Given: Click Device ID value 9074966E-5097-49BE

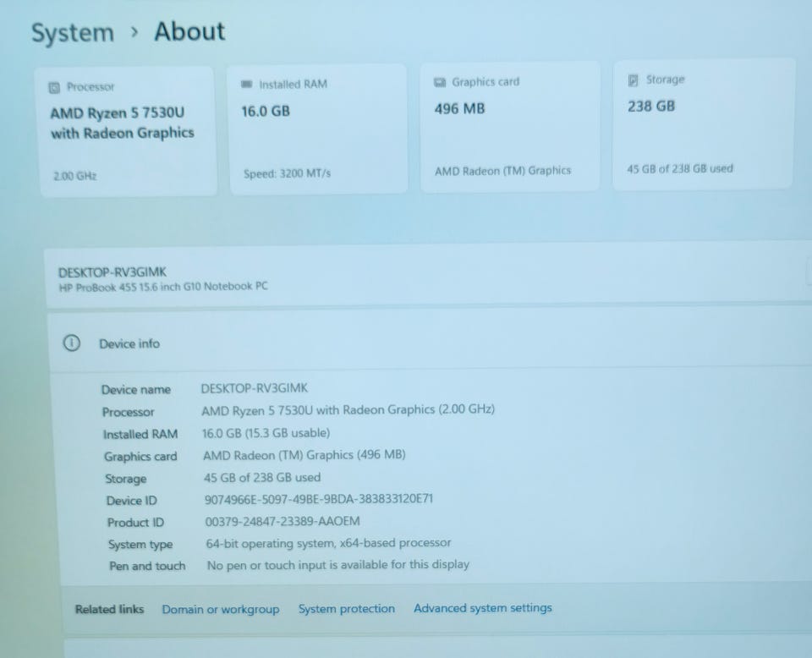Looking at the screenshot, I should (319, 499).
